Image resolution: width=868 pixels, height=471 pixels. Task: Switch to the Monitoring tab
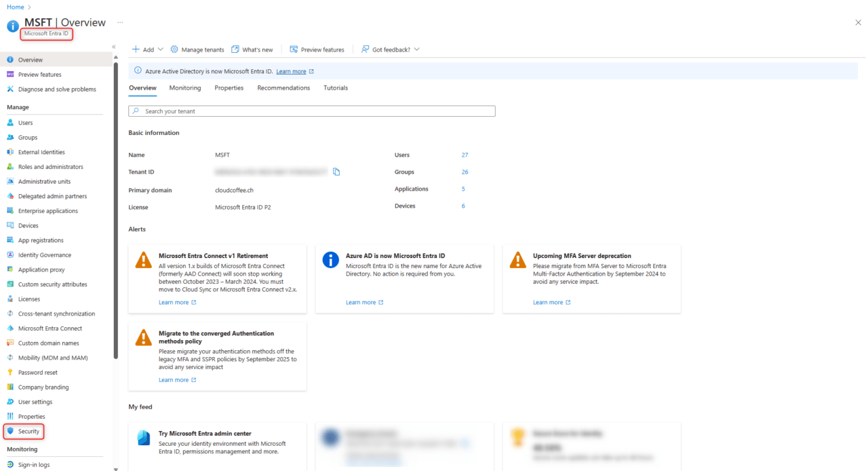tap(185, 88)
